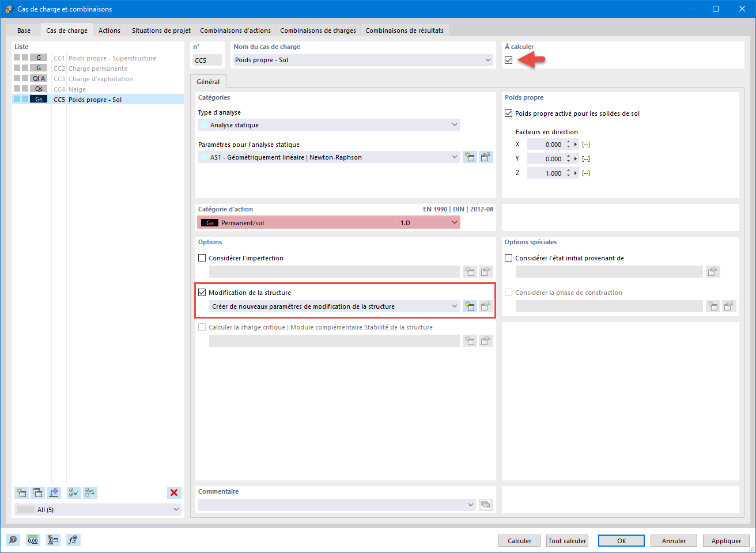Click the Appliquer button
The width and height of the screenshot is (756, 553).
[726, 541]
